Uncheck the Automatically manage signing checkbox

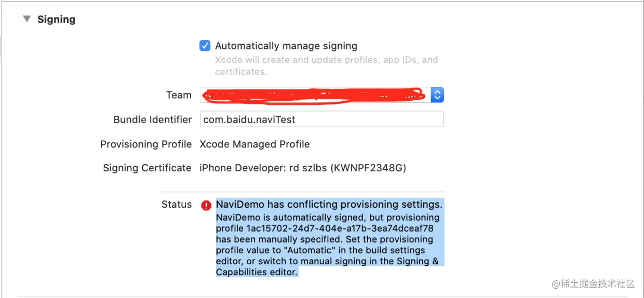pyautogui.click(x=205, y=46)
